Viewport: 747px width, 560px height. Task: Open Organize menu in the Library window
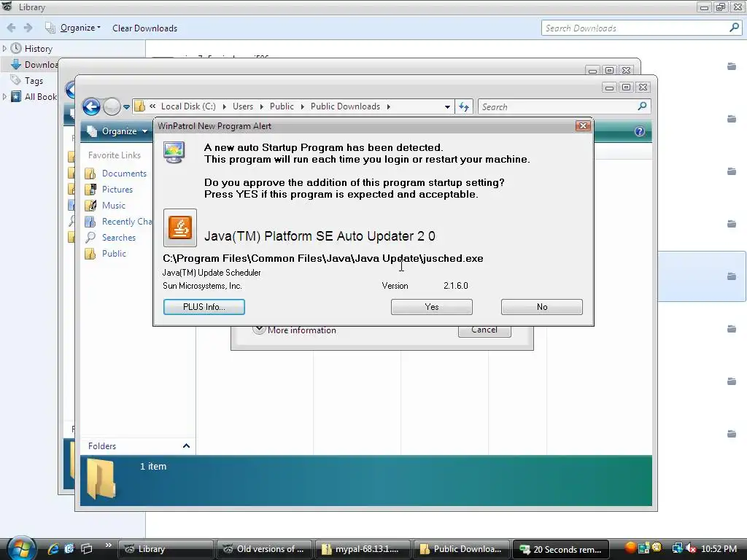(80, 28)
